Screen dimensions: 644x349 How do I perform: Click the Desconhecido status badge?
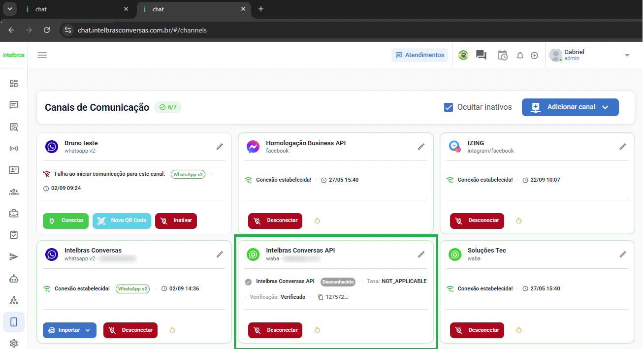[x=338, y=282]
